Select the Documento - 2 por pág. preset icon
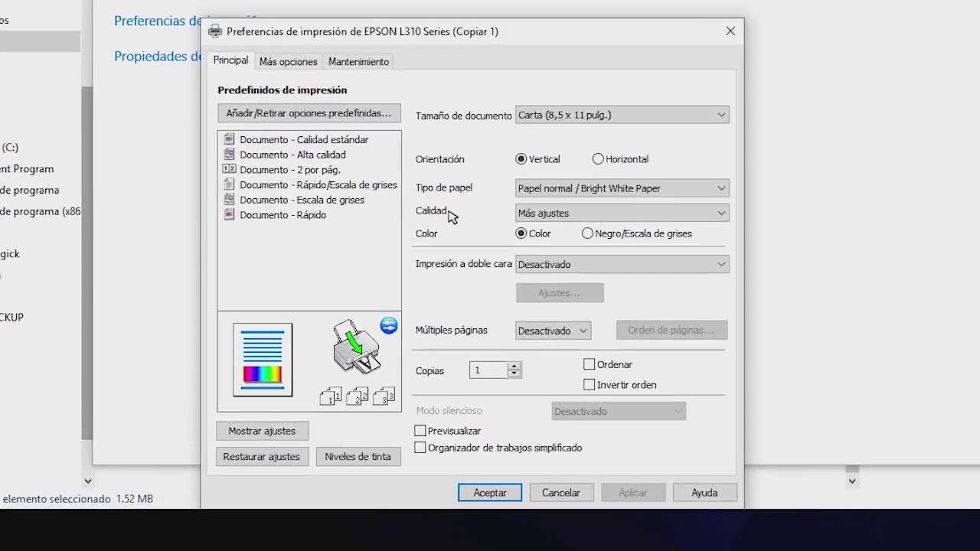 228,169
